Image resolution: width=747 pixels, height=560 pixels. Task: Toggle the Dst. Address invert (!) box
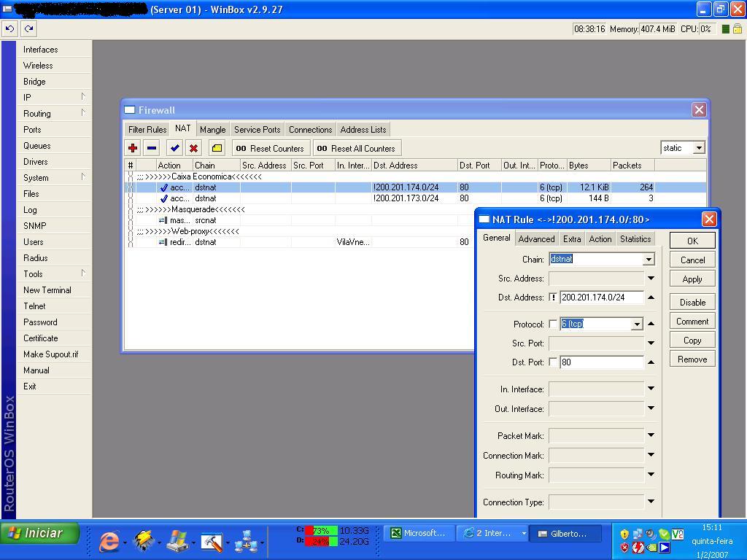pos(553,297)
